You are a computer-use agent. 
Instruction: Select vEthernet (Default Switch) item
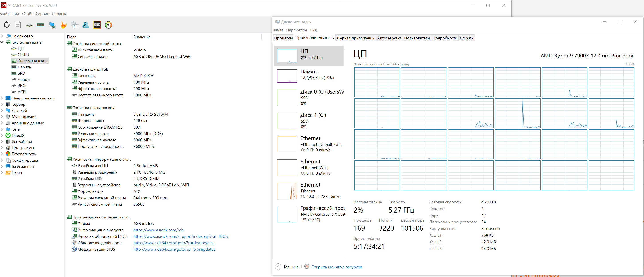309,144
